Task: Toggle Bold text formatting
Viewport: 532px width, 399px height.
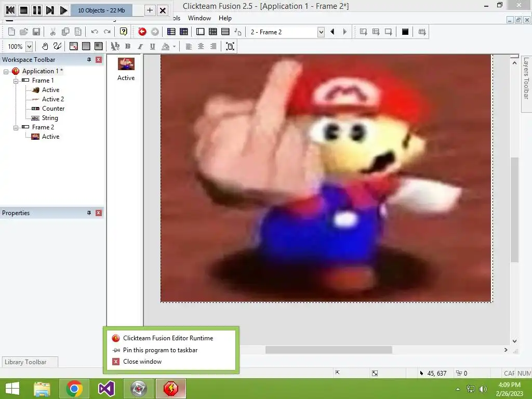Action: 128,46
